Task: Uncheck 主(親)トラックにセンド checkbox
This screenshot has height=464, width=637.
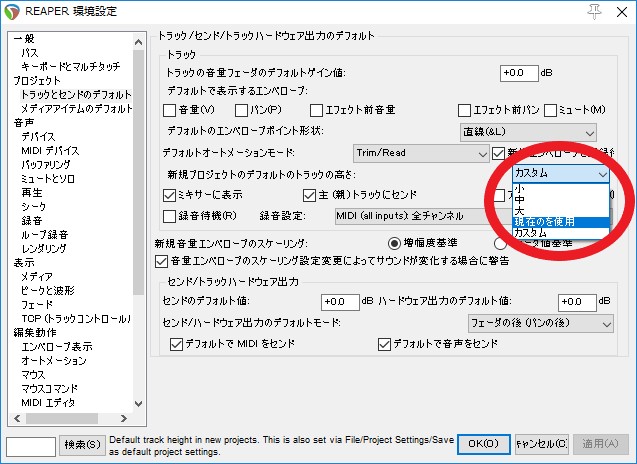Action: (310, 195)
